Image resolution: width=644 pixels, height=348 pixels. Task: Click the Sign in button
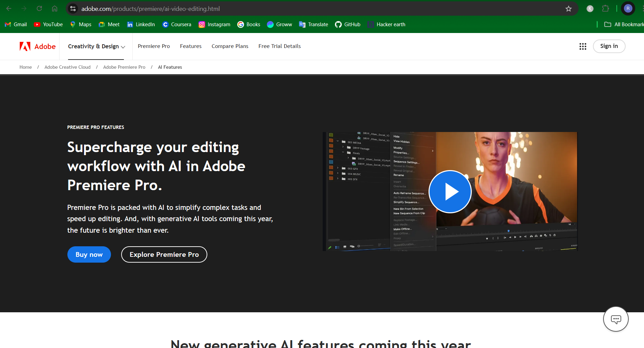(x=609, y=46)
